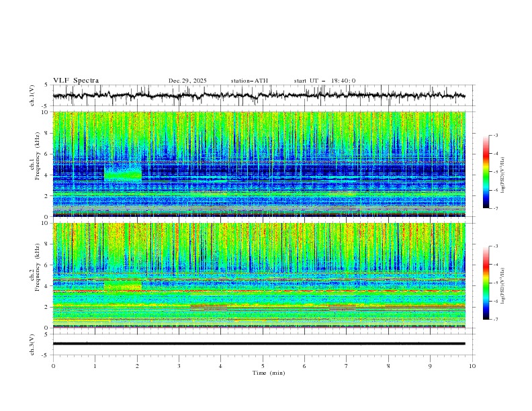532x411 pixels.
Task: Click the "5" upper tick on ch.1(V) axis
Action: tap(46, 85)
